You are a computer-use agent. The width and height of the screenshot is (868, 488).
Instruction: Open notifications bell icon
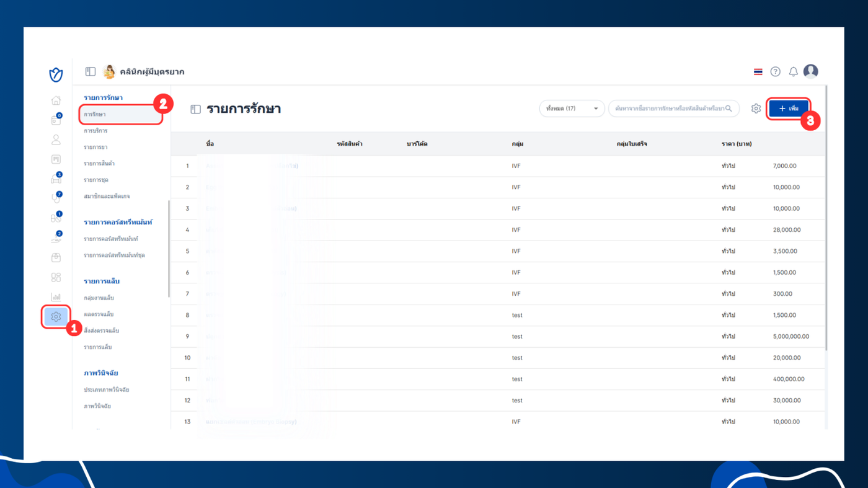coord(793,72)
